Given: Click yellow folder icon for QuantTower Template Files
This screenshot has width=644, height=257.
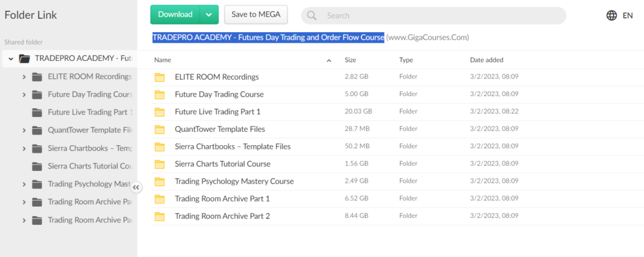Looking at the screenshot, I should click(x=159, y=129).
